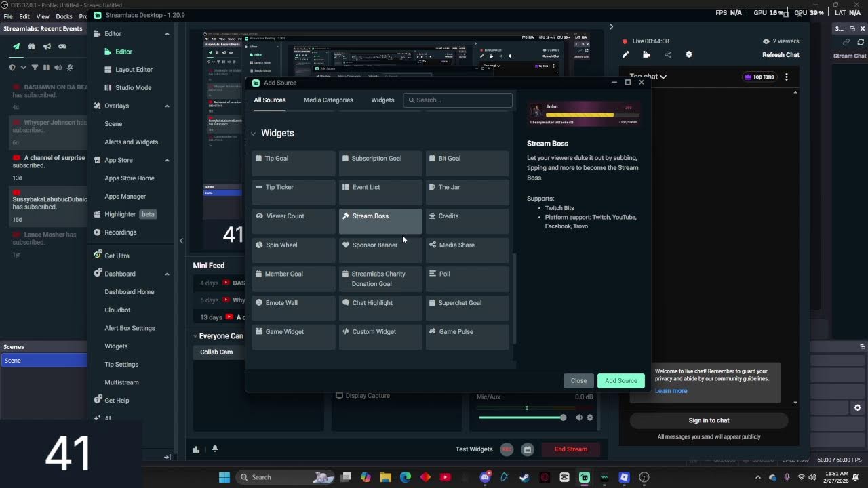Click the Learn more link in chat
The image size is (868, 488).
click(671, 391)
